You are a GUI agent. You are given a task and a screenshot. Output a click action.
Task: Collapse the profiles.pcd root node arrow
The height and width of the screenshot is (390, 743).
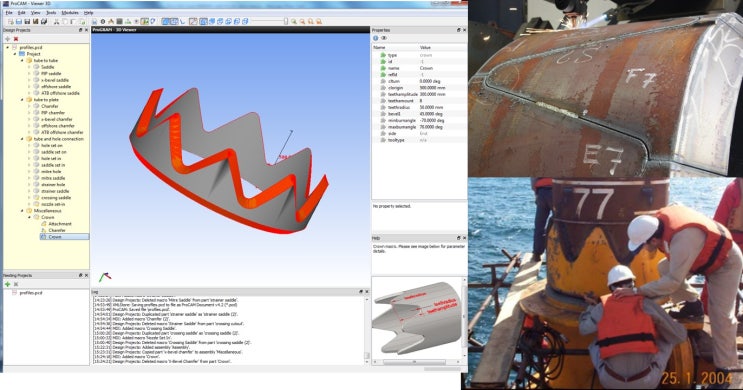click(8, 47)
